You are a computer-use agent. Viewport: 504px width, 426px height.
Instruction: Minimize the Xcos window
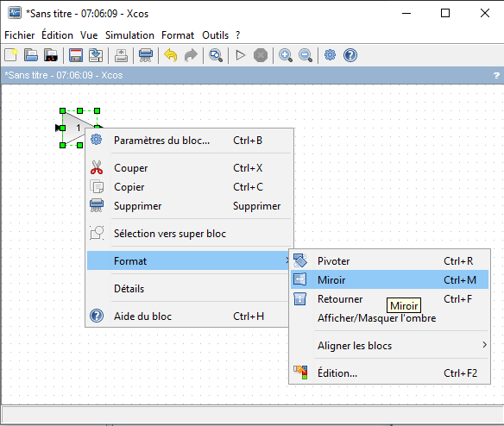406,13
